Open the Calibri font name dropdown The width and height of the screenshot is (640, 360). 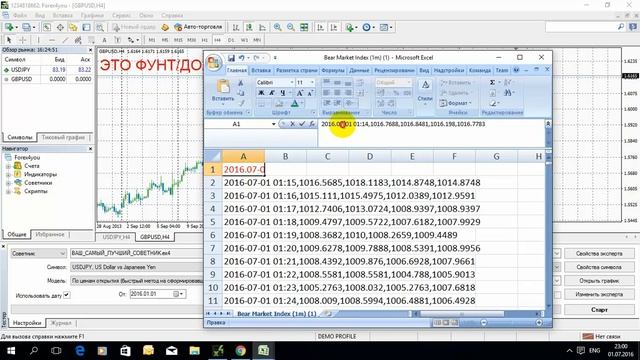coord(292,82)
